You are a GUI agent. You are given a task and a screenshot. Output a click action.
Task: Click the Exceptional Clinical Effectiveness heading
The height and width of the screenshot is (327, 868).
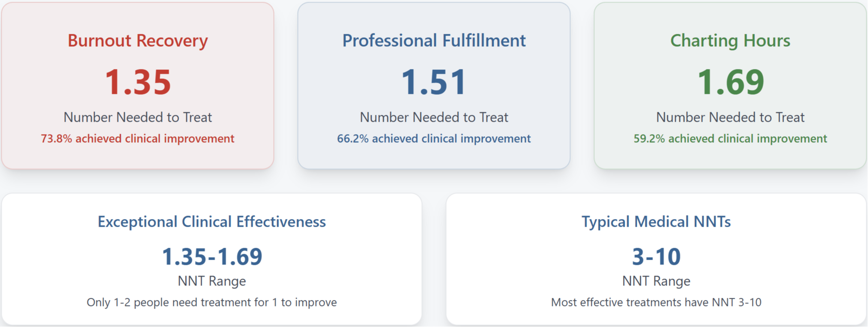[x=212, y=222]
